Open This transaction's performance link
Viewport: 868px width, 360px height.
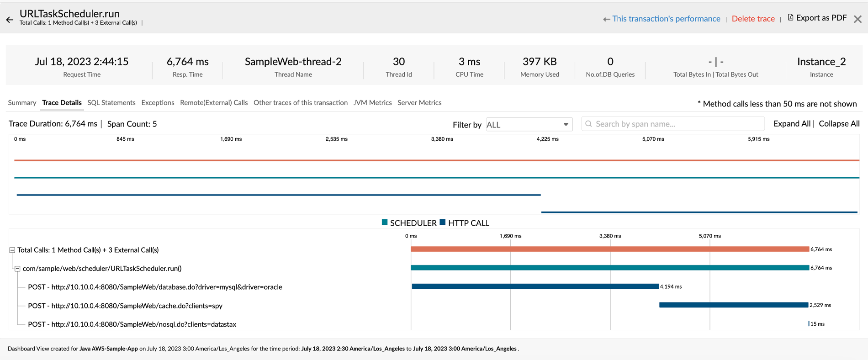pyautogui.click(x=666, y=19)
